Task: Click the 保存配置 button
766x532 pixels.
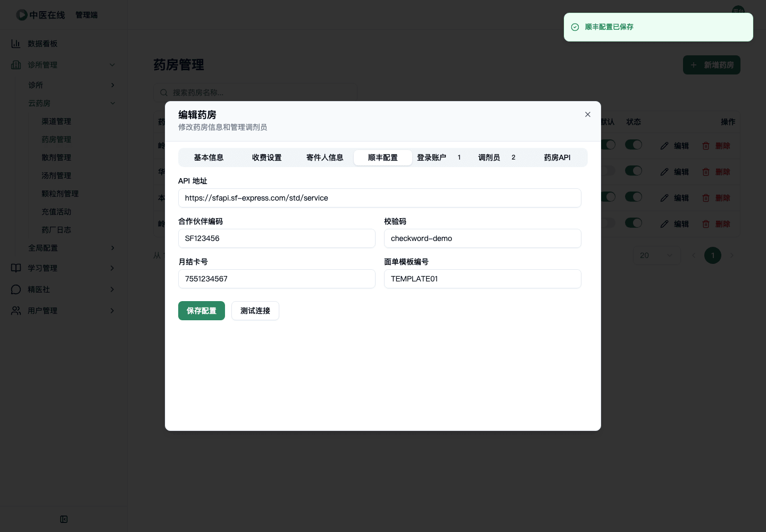Action: pos(202,311)
